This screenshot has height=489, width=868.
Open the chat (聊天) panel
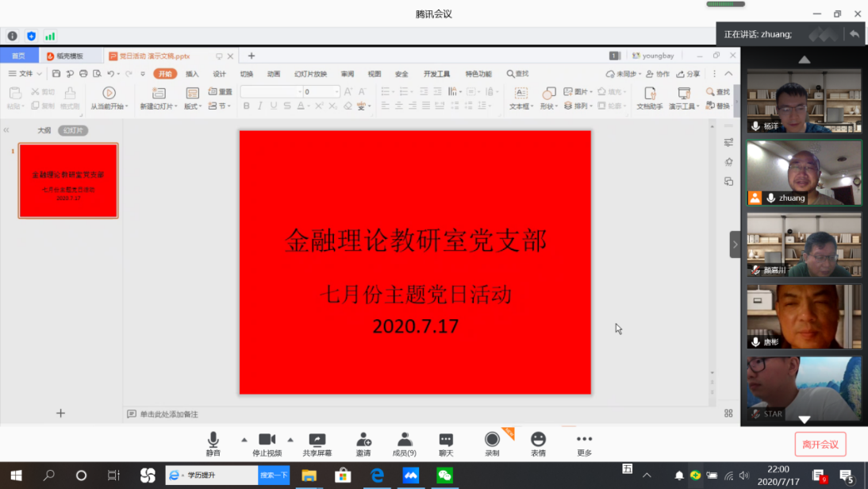tap(446, 441)
